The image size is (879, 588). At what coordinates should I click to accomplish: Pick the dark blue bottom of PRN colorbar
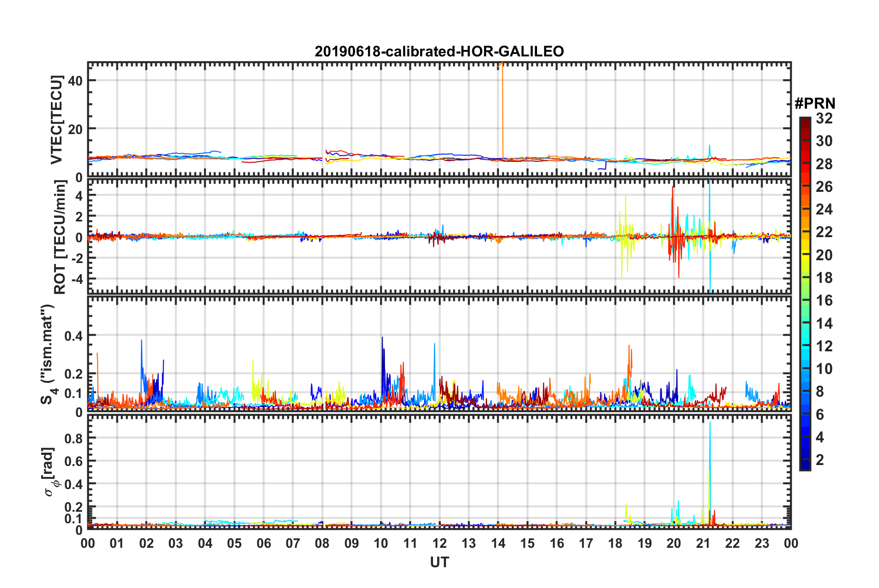[805, 465]
